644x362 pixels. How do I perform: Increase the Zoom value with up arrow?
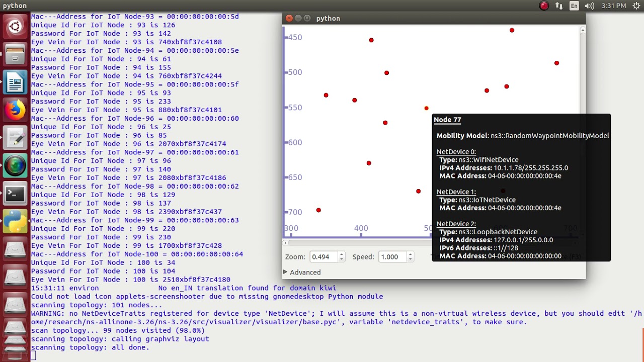(342, 254)
